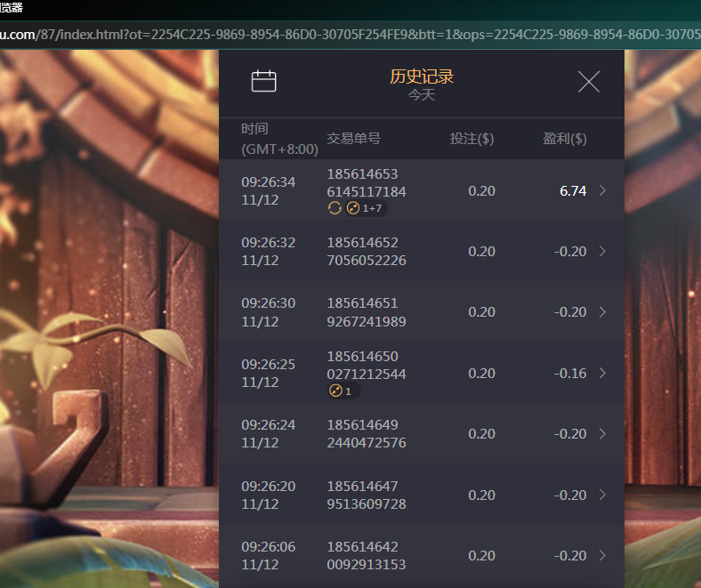Click the timestamp 09:26:24 11/12

(269, 434)
